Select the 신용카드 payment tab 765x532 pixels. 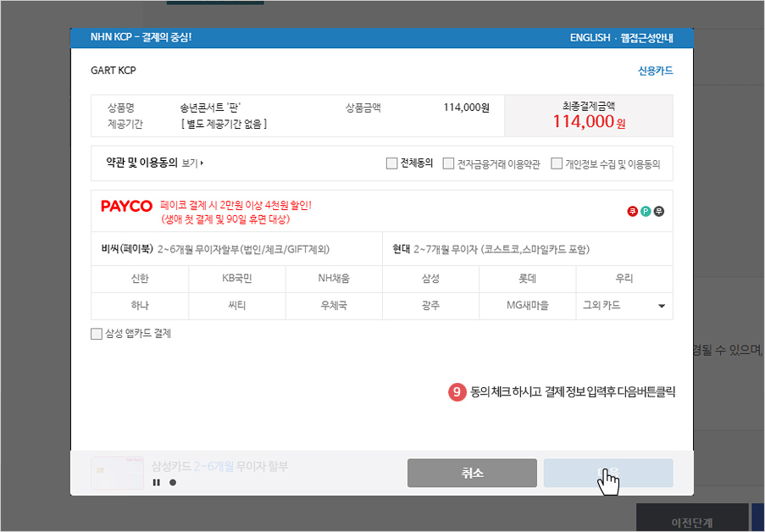pyautogui.click(x=655, y=70)
